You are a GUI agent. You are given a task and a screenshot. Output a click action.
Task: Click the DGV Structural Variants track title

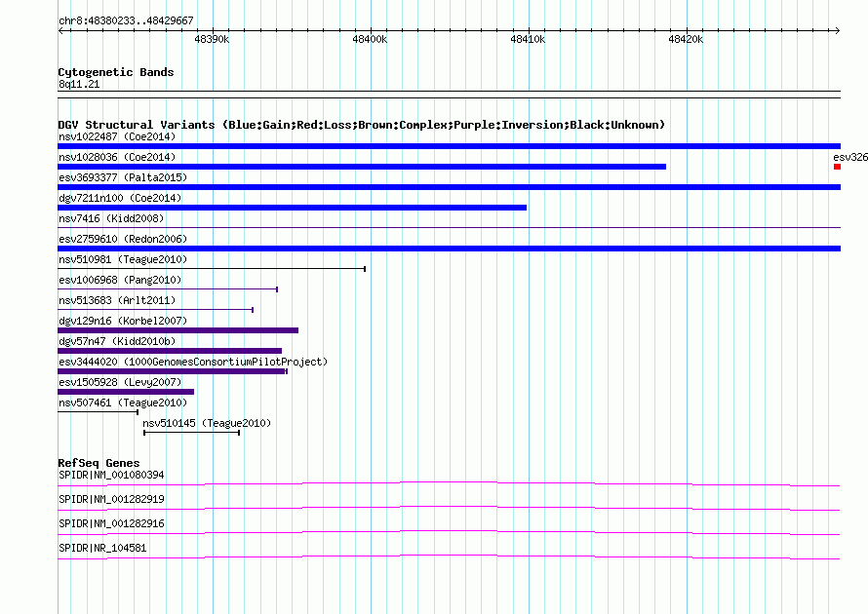tap(361, 125)
